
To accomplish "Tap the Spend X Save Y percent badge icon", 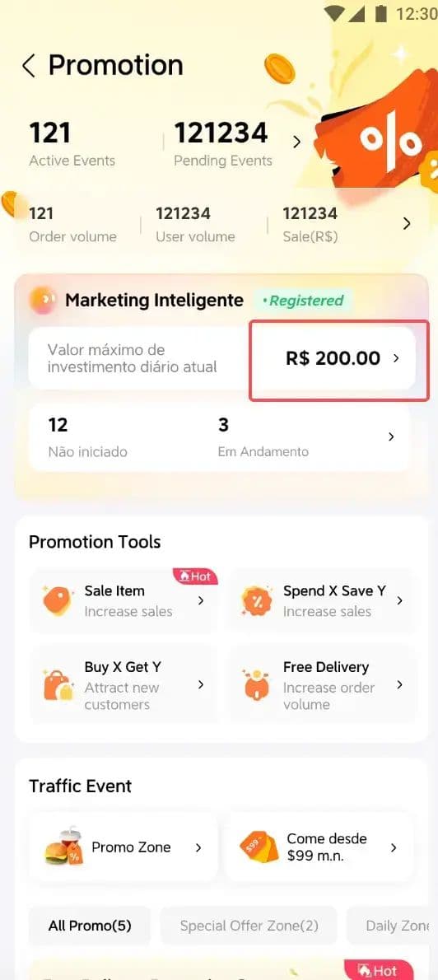I will tap(257, 600).
